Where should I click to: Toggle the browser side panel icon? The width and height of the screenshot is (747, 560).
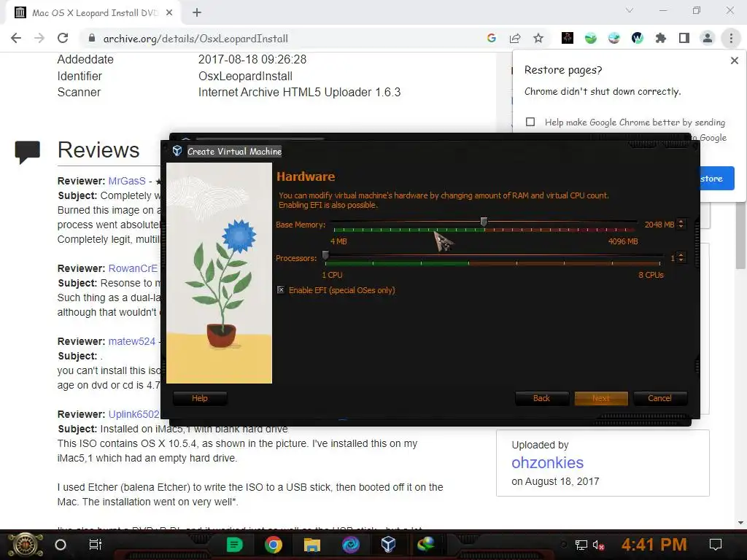click(684, 38)
